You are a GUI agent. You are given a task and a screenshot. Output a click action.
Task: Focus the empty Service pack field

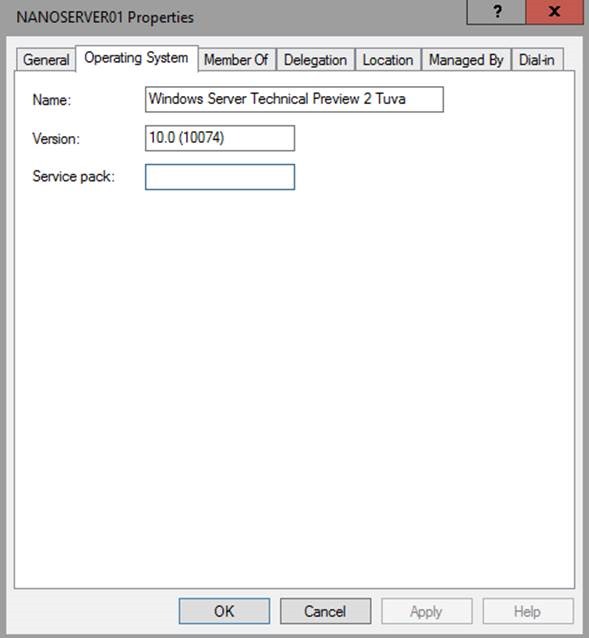(220, 177)
